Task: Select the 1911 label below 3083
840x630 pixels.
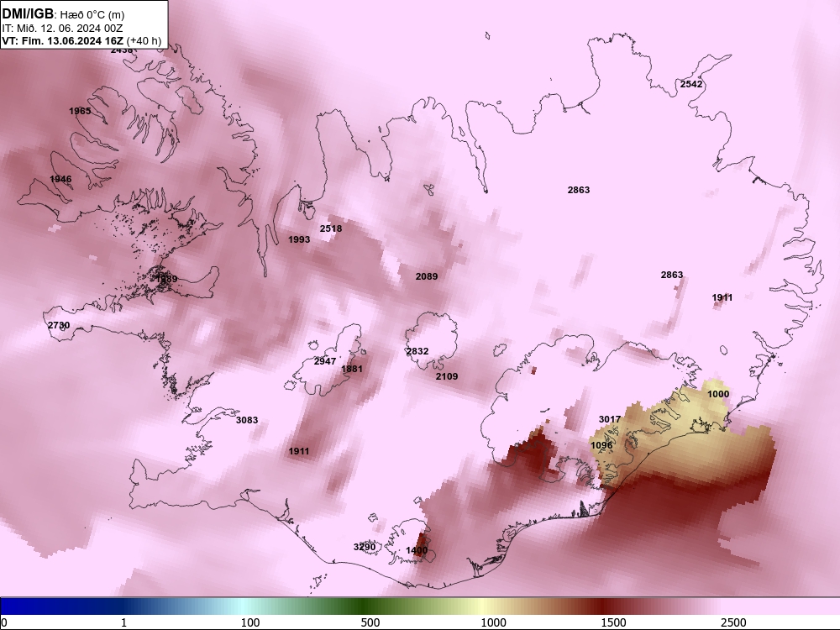Action: pyautogui.click(x=299, y=451)
